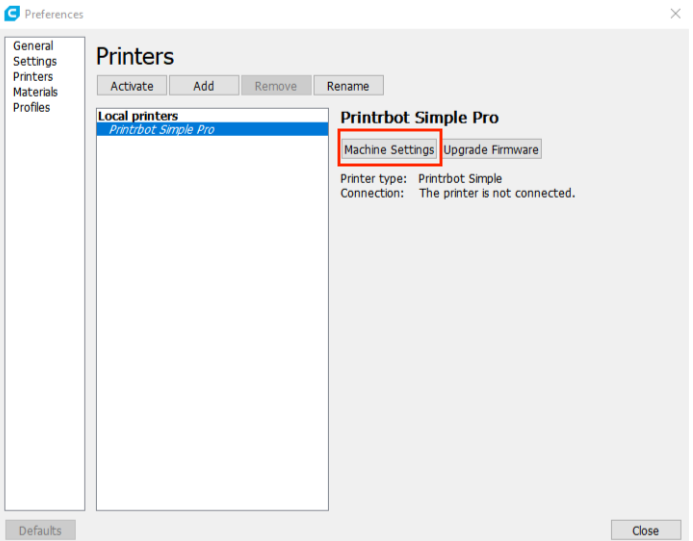Switch to the Printers page in sidebar
The width and height of the screenshot is (693, 541).
pyautogui.click(x=33, y=76)
